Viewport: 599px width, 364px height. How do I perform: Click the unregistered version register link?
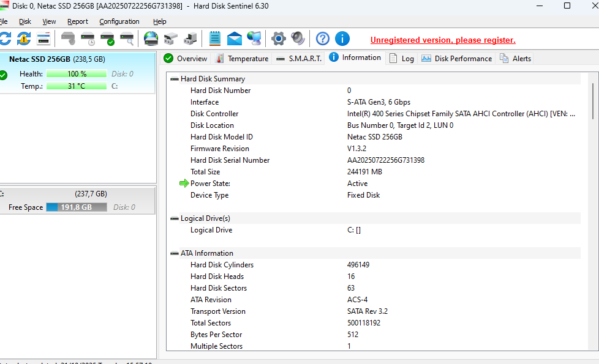pyautogui.click(x=443, y=40)
